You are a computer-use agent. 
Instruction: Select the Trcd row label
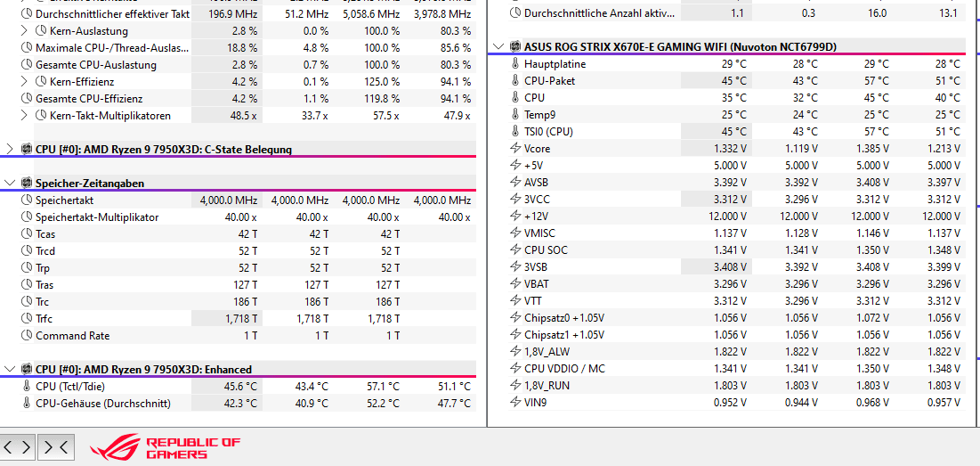[x=45, y=251]
